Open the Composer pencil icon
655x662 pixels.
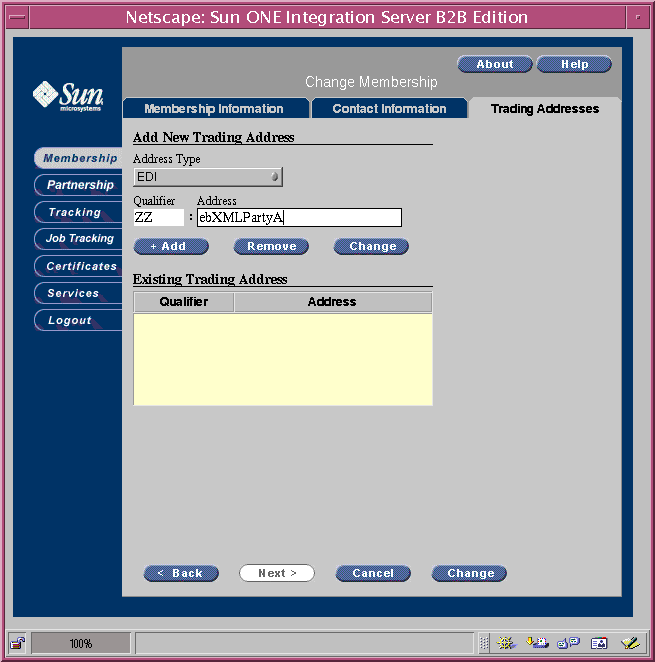630,643
